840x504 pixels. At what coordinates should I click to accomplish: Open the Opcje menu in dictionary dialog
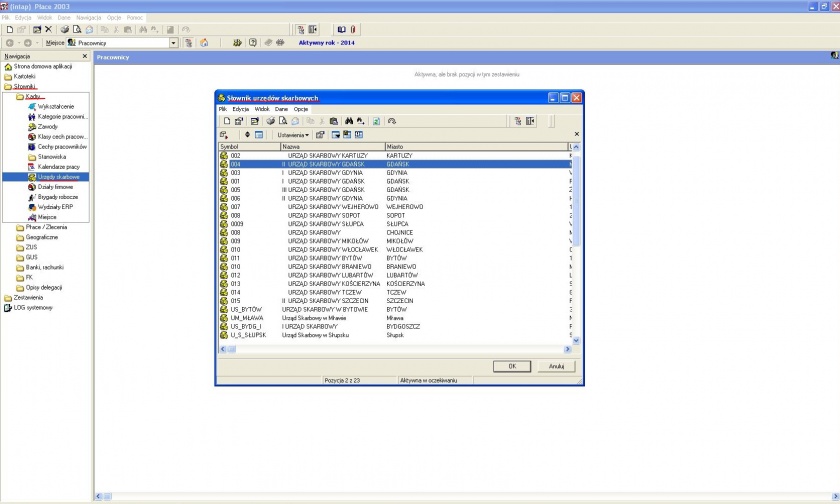point(301,109)
